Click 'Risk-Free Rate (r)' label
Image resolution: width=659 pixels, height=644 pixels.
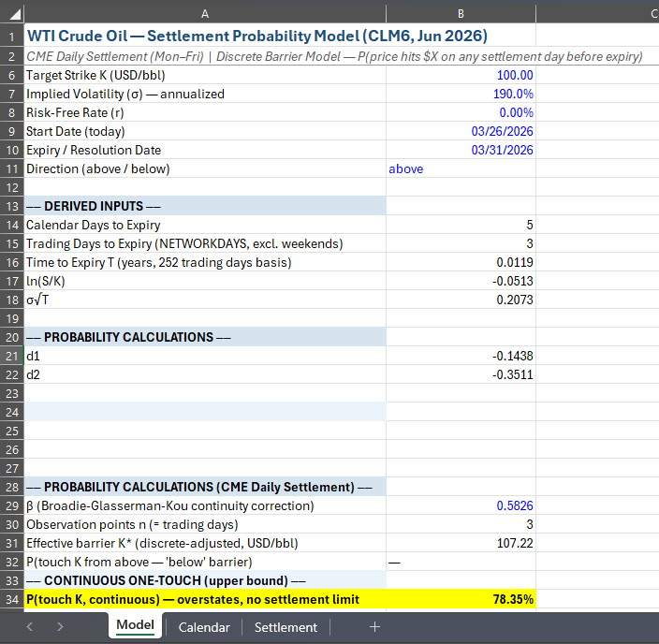(75, 112)
